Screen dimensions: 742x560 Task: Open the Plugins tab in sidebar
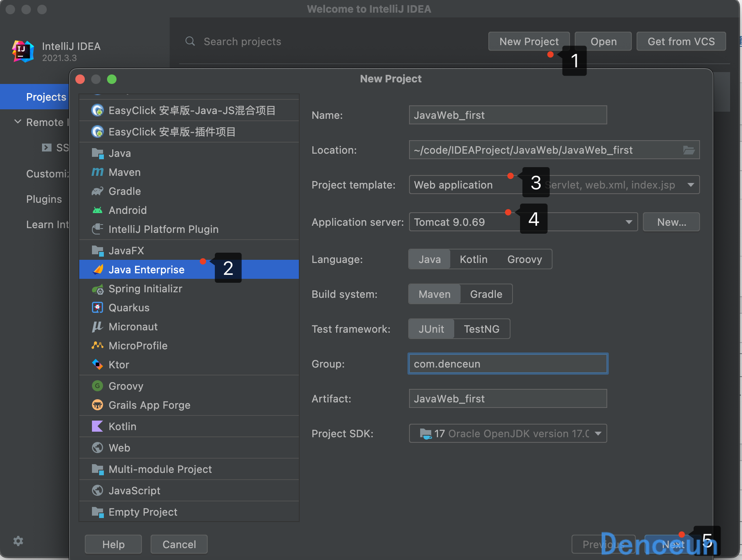pos(44,199)
